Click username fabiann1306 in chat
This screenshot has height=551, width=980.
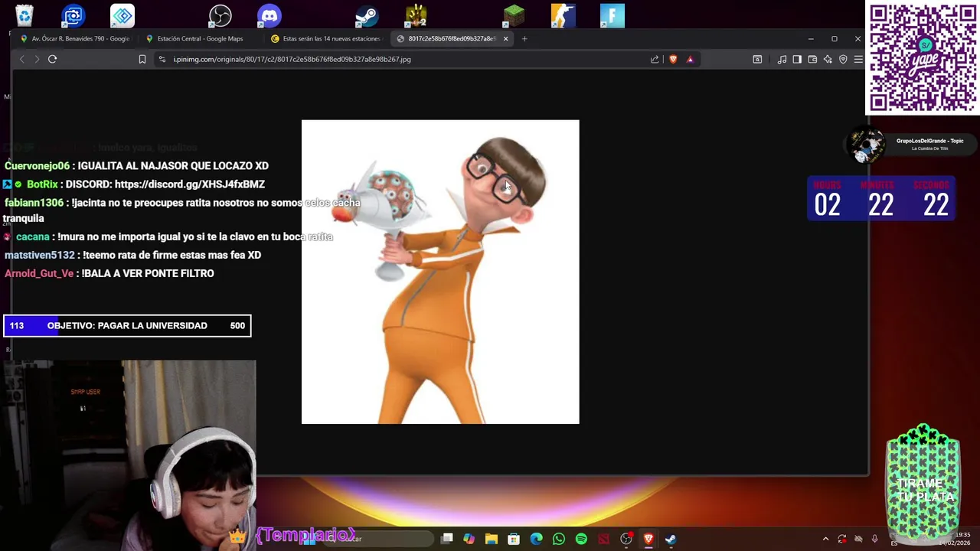click(34, 203)
